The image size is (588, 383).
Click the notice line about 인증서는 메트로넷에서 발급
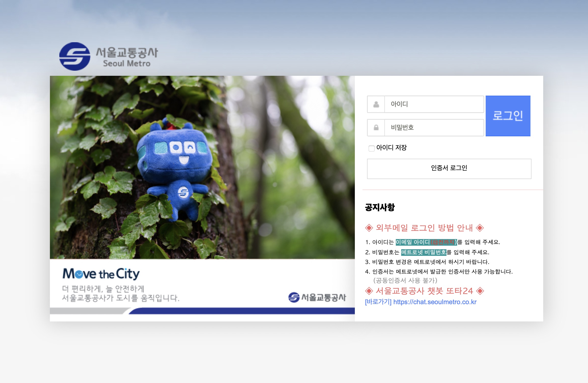pyautogui.click(x=439, y=272)
